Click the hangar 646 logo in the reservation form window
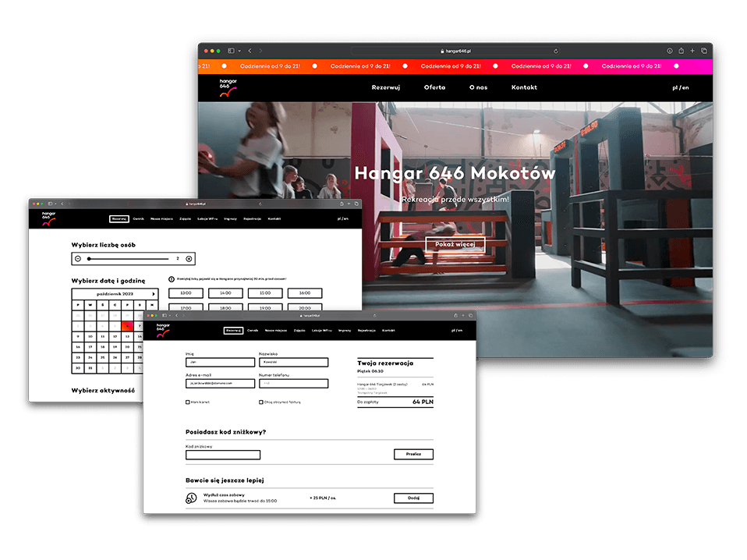 point(163,330)
